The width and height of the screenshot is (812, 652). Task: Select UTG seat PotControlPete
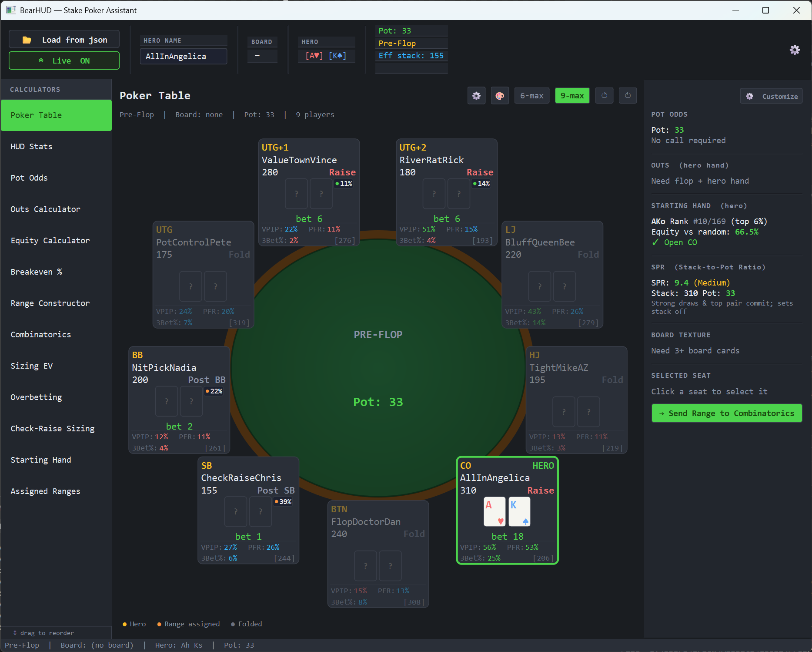[203, 275]
